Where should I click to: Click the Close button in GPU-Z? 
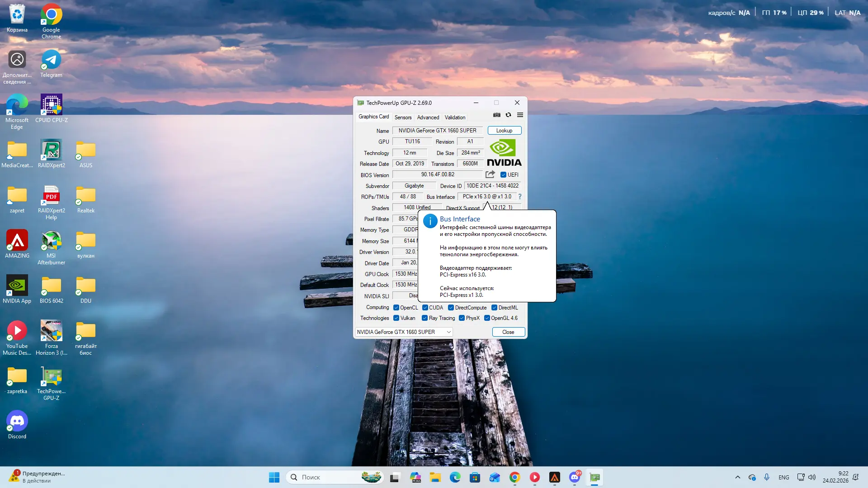(x=508, y=332)
